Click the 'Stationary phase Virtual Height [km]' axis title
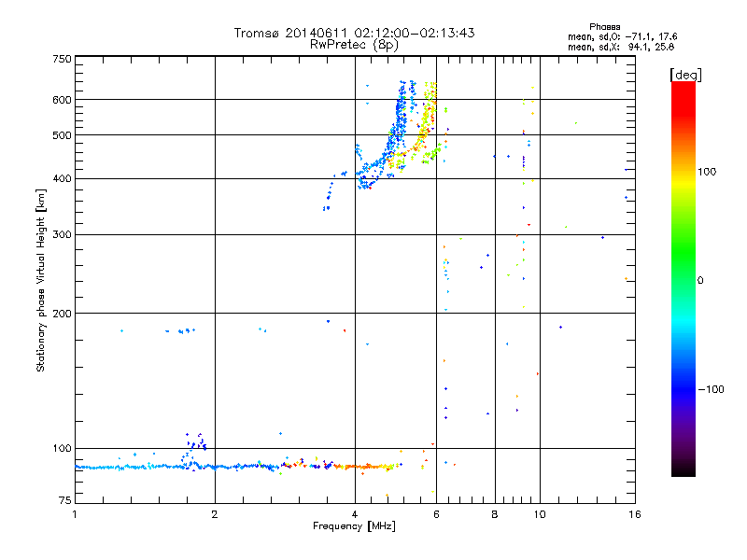Viewport: 747px width, 560px height. 41,280
